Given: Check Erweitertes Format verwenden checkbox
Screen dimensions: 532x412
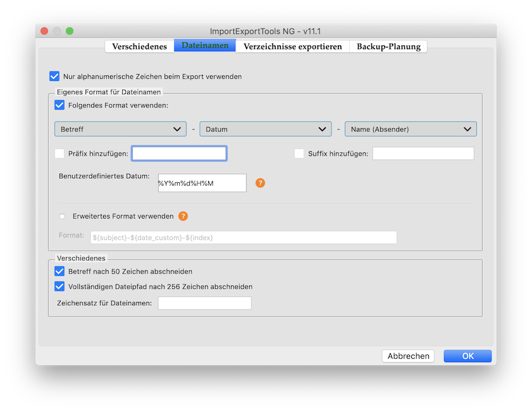Looking at the screenshot, I should click(62, 216).
